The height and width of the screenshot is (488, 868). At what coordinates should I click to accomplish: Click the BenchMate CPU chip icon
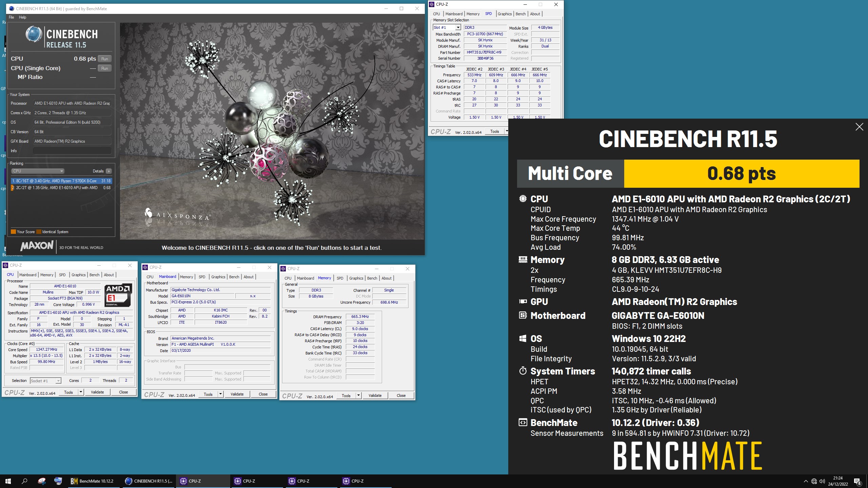(523, 199)
